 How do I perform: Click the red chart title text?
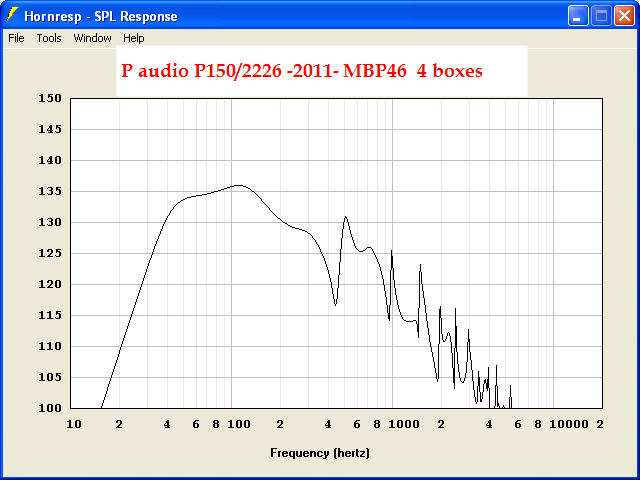302,71
